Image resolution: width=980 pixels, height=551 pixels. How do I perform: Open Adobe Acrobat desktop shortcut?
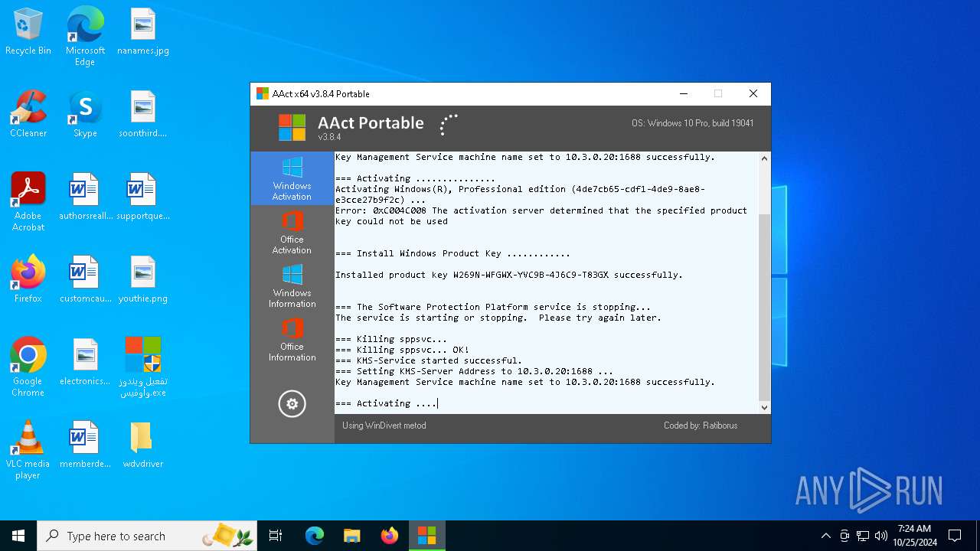(28, 202)
